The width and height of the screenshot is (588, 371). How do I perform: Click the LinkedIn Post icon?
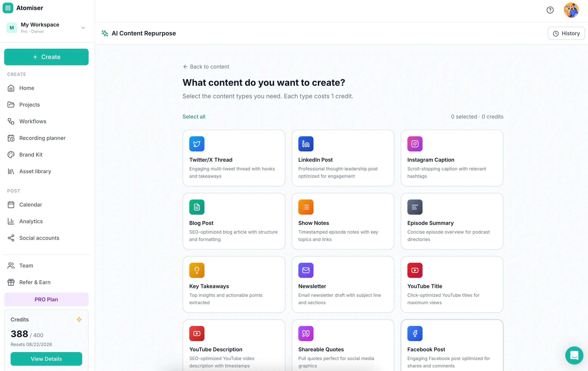pos(306,144)
